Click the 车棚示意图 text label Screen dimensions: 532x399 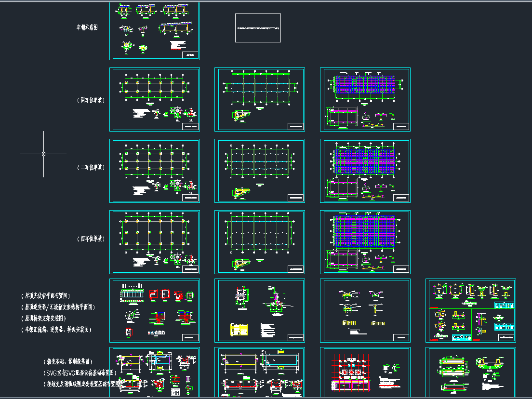coord(87,28)
